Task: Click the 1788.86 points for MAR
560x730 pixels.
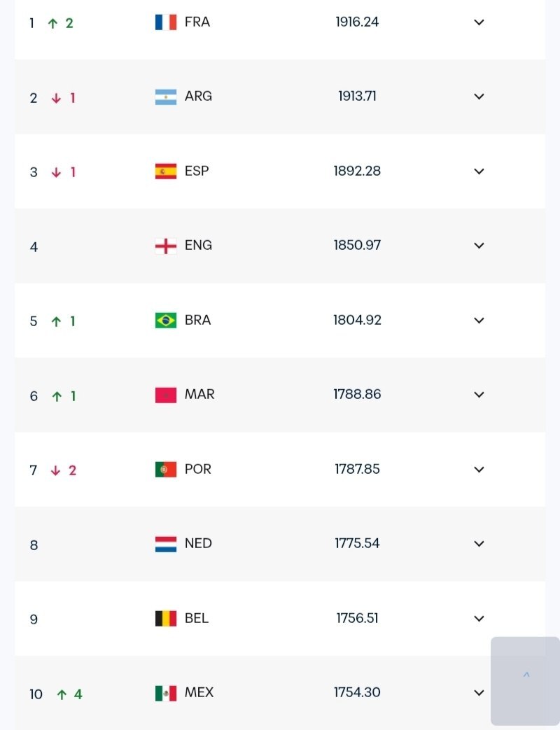Action: pos(357,394)
